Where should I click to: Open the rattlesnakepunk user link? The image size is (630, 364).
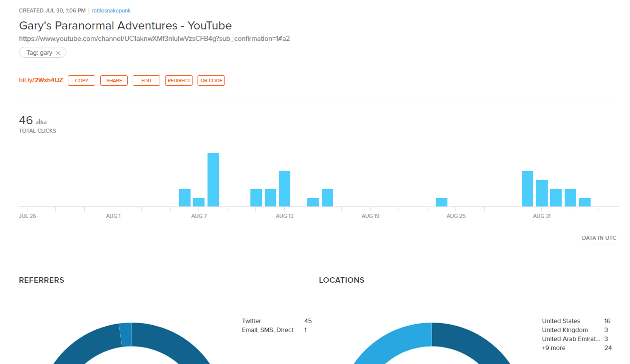point(111,10)
